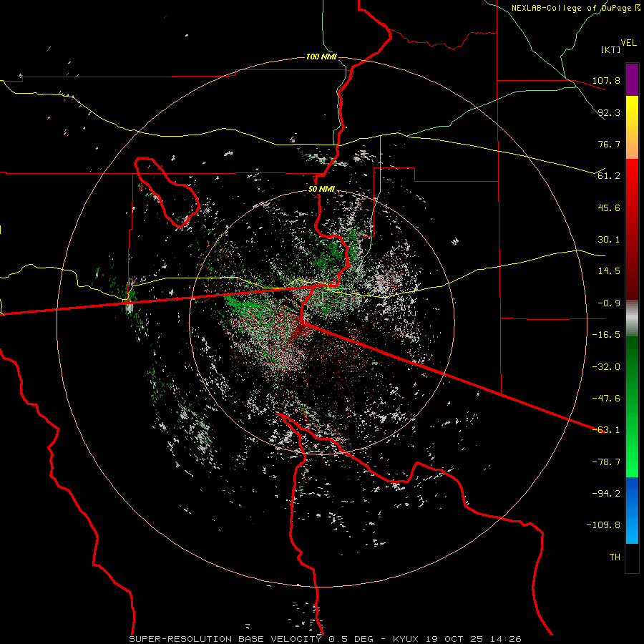644x644 pixels.
Task: Select the 92.3 legend value
Action: (x=609, y=112)
